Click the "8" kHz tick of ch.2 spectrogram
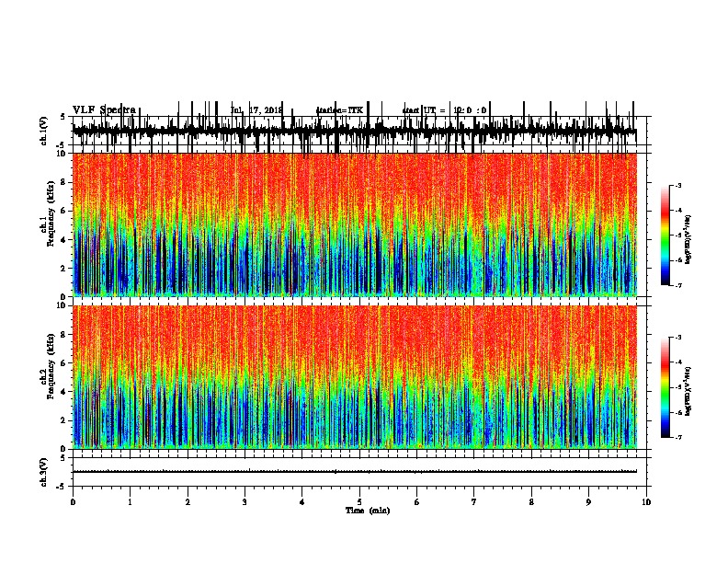The image size is (728, 563). tap(64, 335)
